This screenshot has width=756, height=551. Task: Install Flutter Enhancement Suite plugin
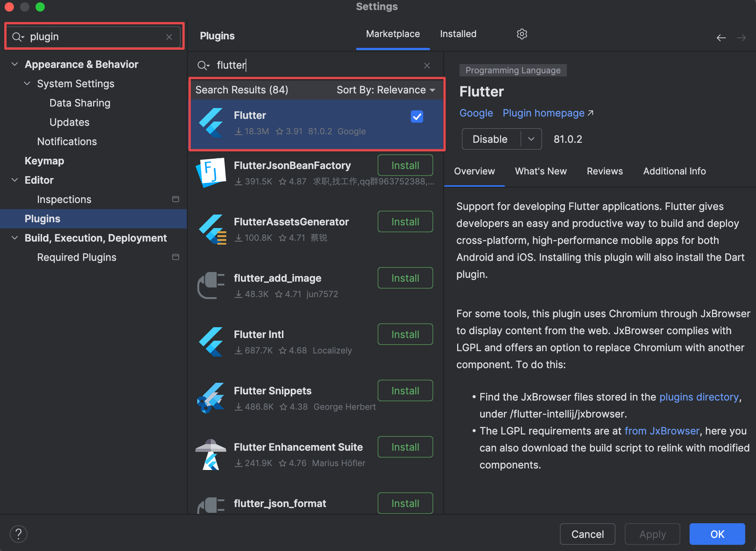point(405,447)
